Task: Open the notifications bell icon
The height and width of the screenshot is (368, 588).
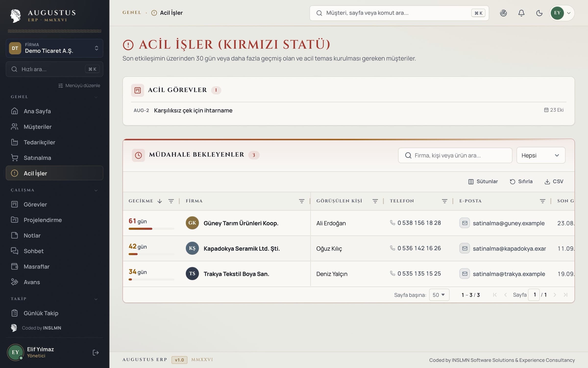Action: tap(521, 13)
